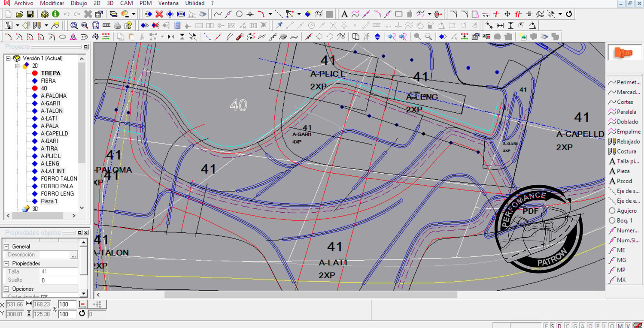The image size is (644, 328).
Task: Click the four-way move arrows icon
Action: 507,14
